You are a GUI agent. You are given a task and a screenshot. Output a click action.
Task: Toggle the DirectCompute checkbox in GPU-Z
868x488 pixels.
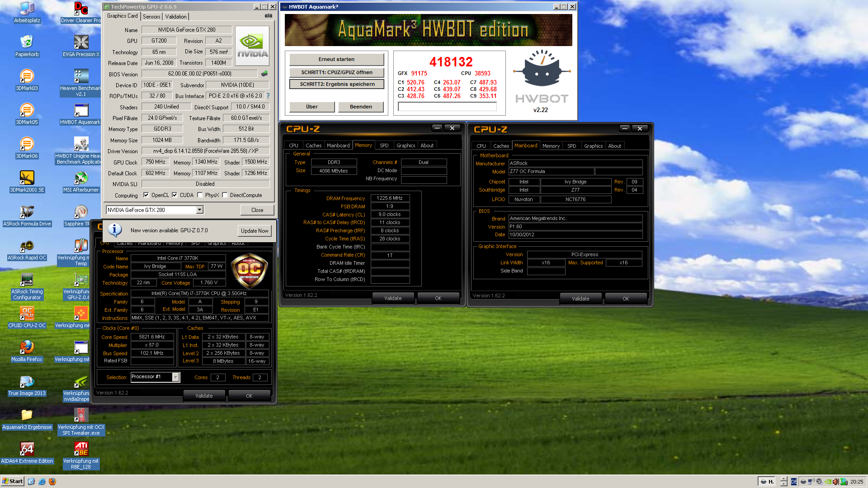(x=225, y=195)
